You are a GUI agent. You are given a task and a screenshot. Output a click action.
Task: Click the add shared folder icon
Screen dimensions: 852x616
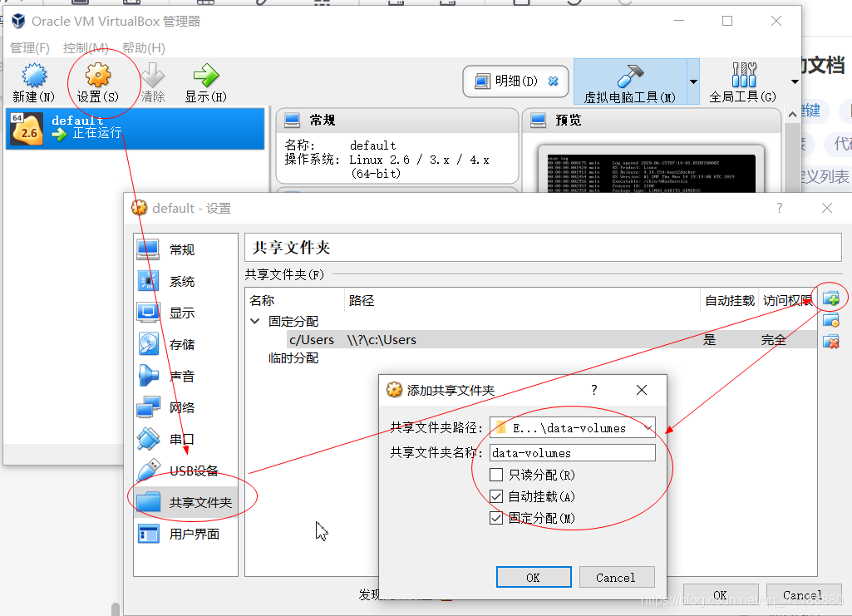pos(831,298)
